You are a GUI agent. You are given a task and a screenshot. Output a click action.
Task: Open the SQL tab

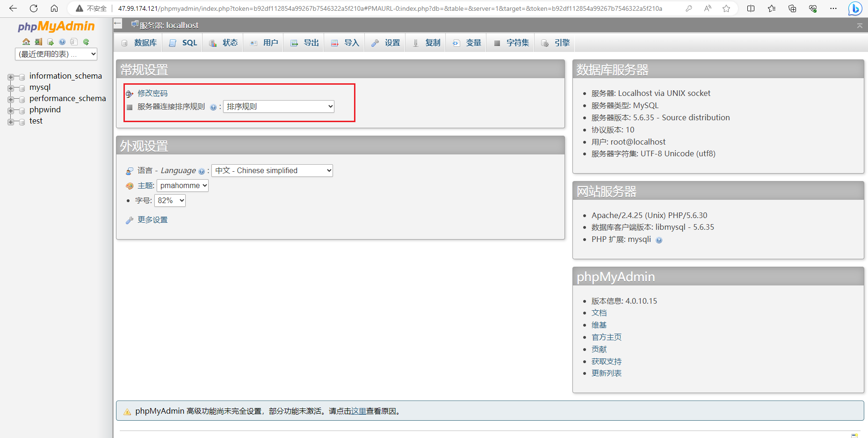tap(183, 43)
